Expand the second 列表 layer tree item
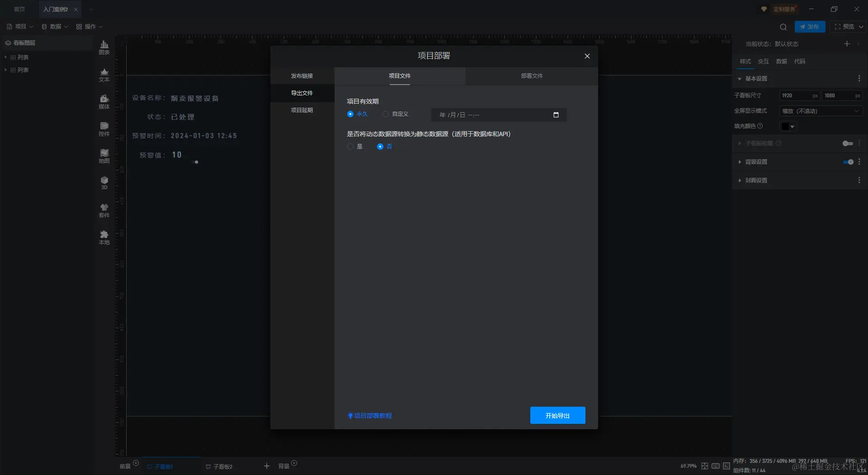868x475 pixels. click(5, 70)
